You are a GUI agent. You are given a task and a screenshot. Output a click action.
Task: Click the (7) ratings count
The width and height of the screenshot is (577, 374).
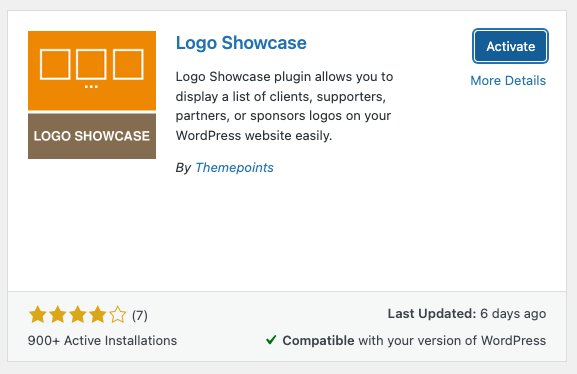(x=140, y=315)
